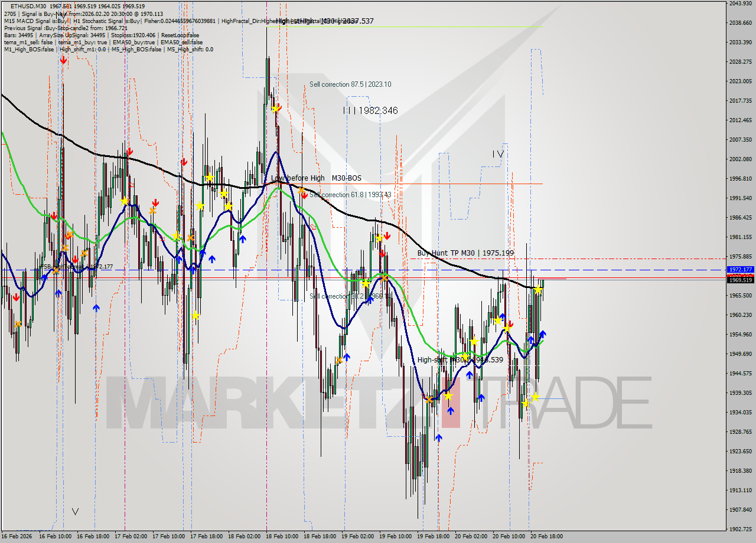Click the Sell correction 87.5 label
Viewport: 756px width, 543px height.
[350, 84]
